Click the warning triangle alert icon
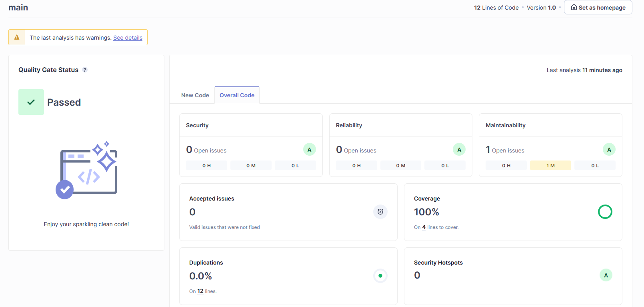This screenshot has width=644, height=307. [17, 37]
